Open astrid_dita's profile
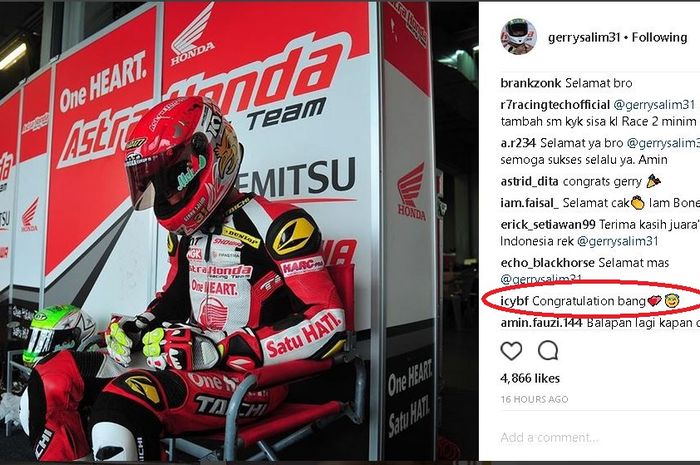 [x=529, y=182]
